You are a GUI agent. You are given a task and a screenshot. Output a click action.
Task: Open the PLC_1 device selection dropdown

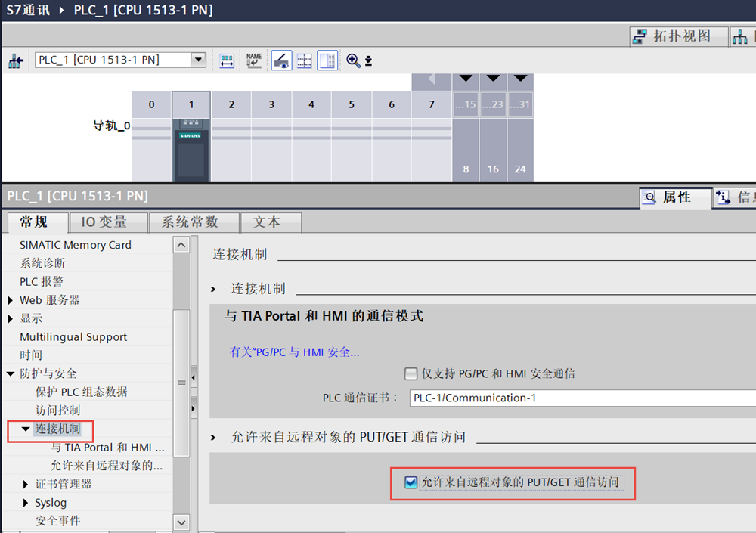point(198,60)
